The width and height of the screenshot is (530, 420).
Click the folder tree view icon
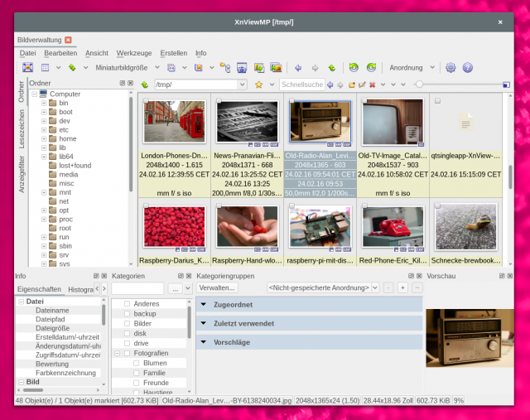[224, 68]
